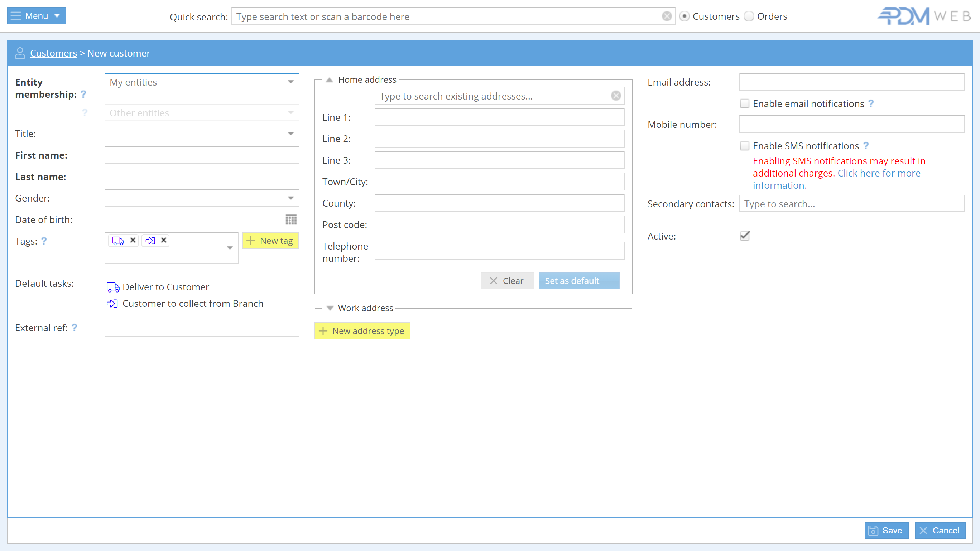This screenshot has width=980, height=551.
Task: Enable email notifications checkbox
Action: (x=745, y=103)
